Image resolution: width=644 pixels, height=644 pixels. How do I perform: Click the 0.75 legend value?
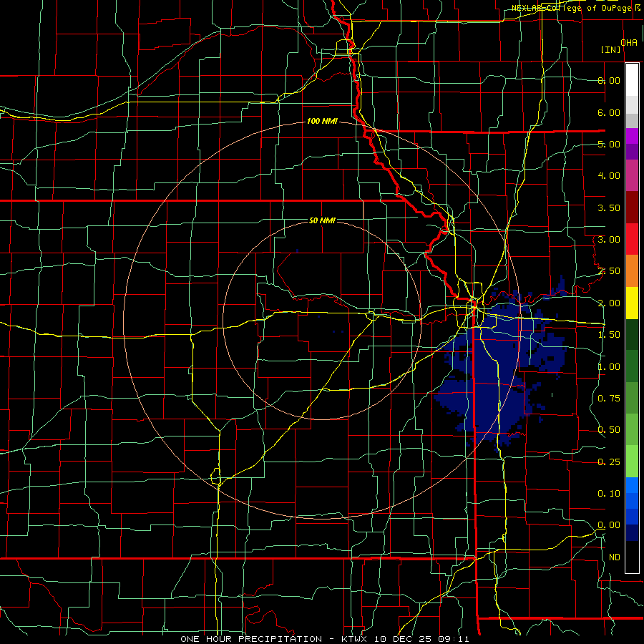point(609,399)
